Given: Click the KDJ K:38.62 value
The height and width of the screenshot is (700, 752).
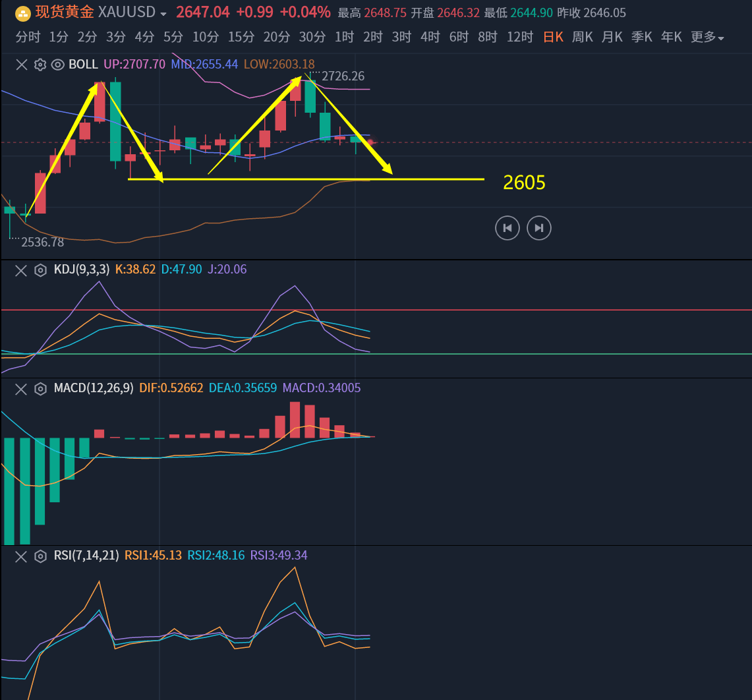Looking at the screenshot, I should (x=135, y=269).
